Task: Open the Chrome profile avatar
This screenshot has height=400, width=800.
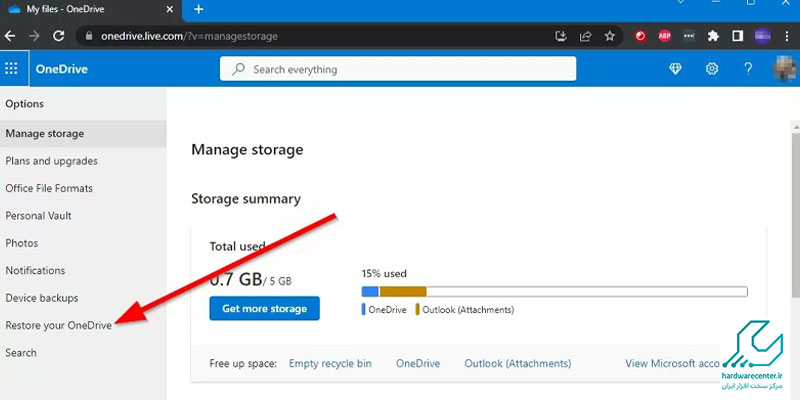Action: (x=762, y=36)
